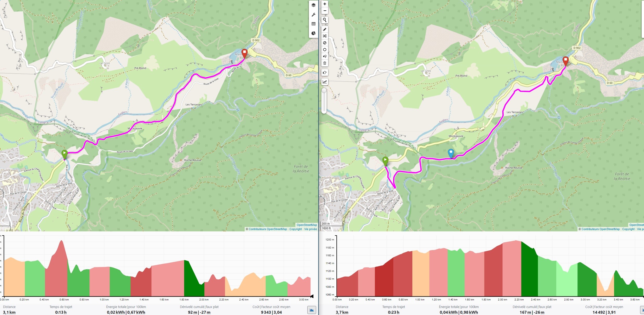Zoom out with the minus button

[x=324, y=11]
